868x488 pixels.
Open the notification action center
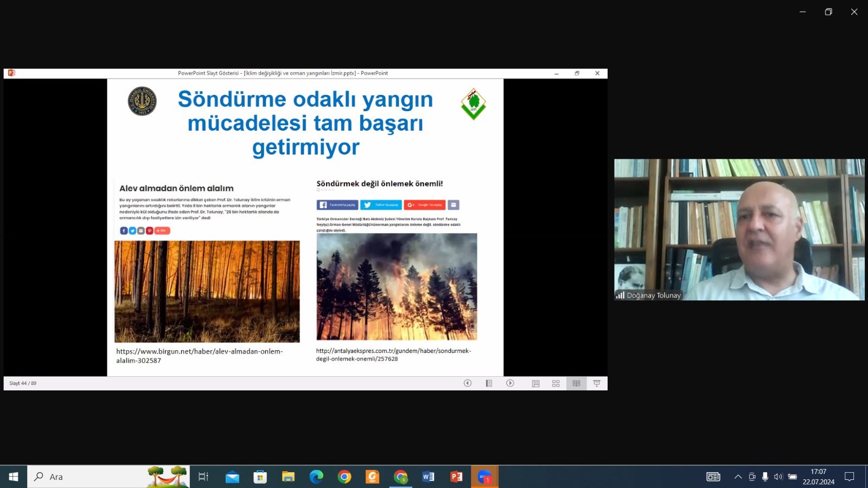850,477
